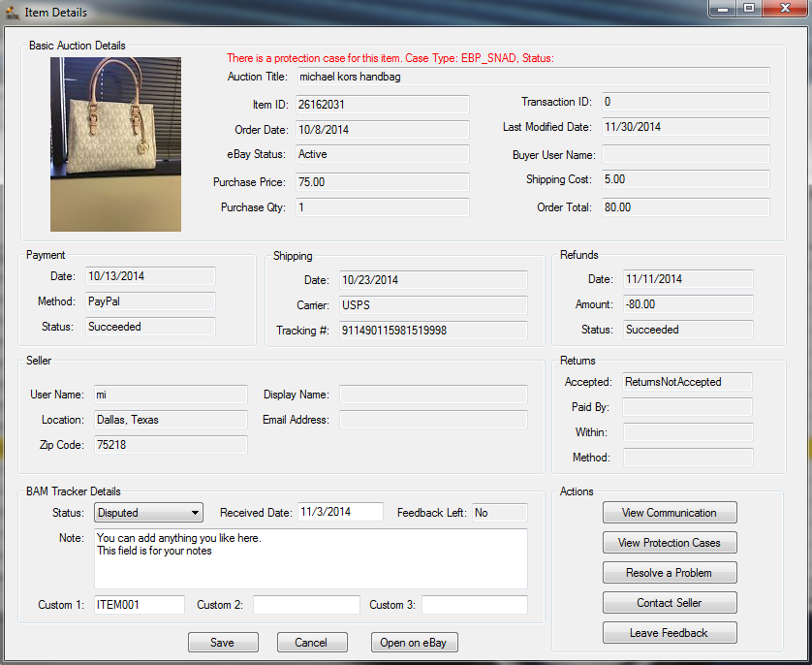This screenshot has height=665, width=812.
Task: Click the empty Custom 2 field
Action: pos(306,605)
